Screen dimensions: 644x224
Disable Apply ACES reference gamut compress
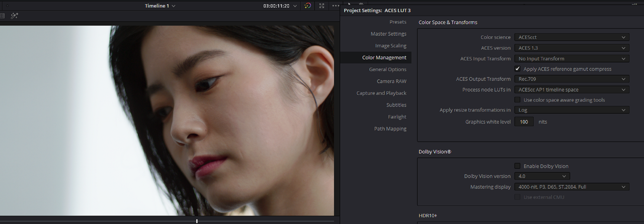click(518, 69)
